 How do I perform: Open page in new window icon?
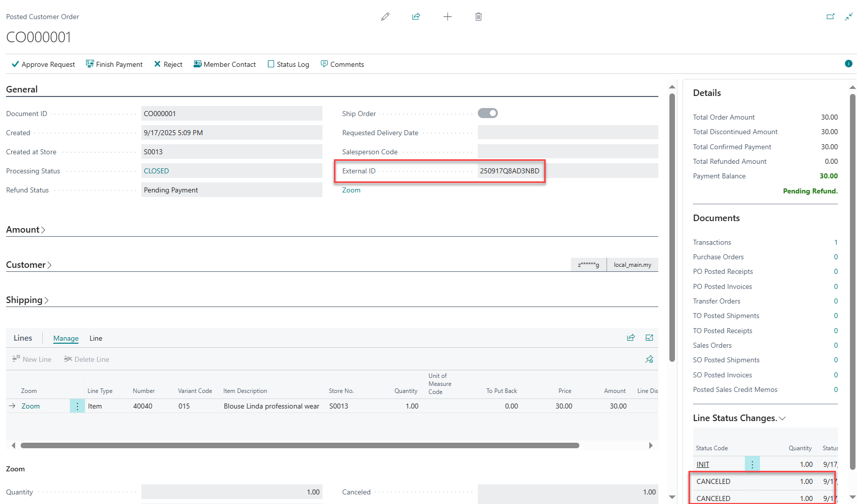[x=830, y=17]
